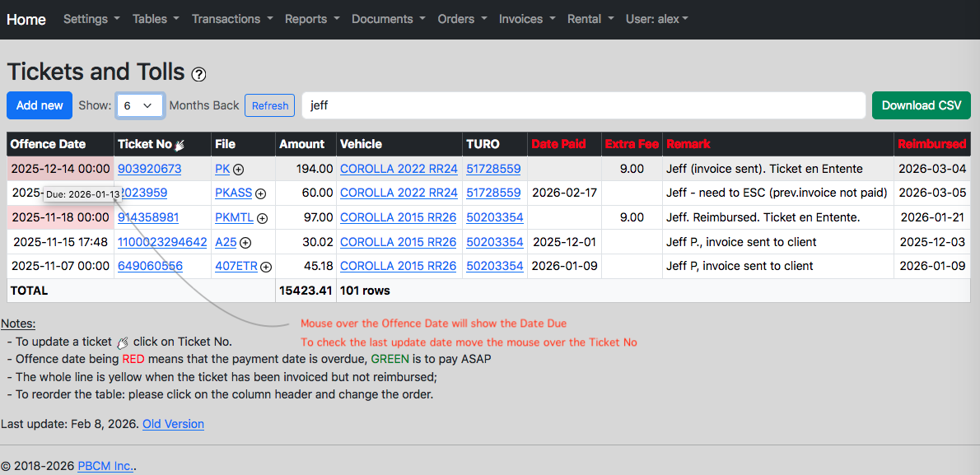Click the plus icon next to 407ETR file
The height and width of the screenshot is (475, 980).
(x=266, y=267)
